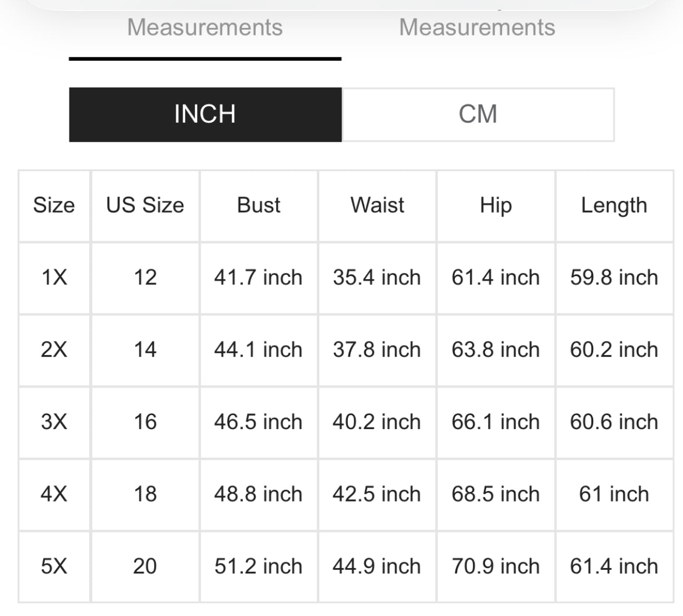
Task: Click the Length column header
Action: [x=614, y=206]
